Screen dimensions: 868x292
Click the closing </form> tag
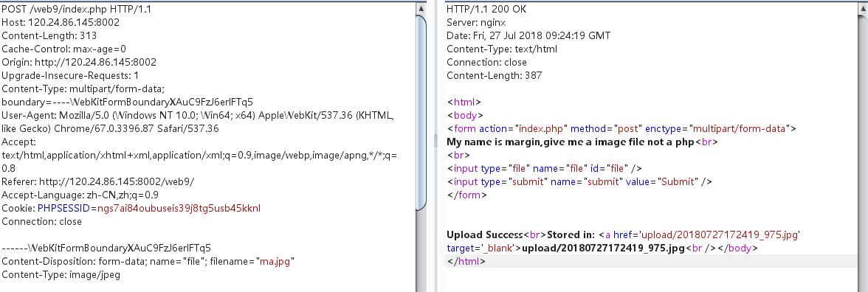(466, 195)
